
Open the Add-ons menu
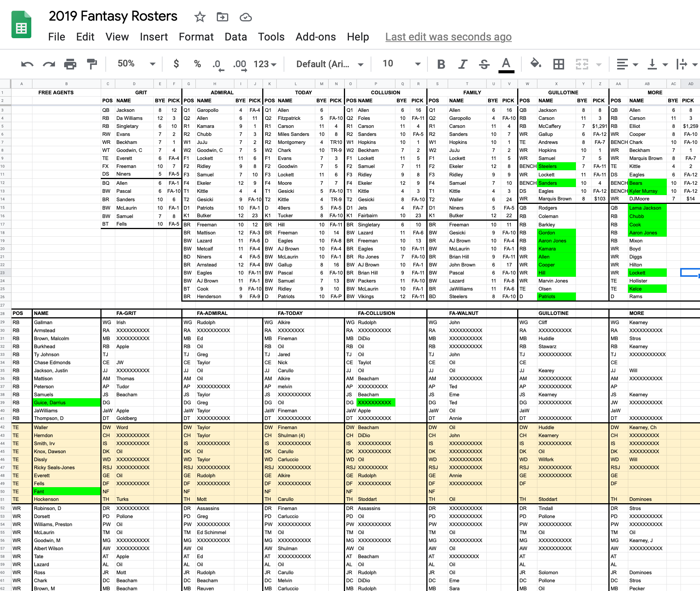316,37
